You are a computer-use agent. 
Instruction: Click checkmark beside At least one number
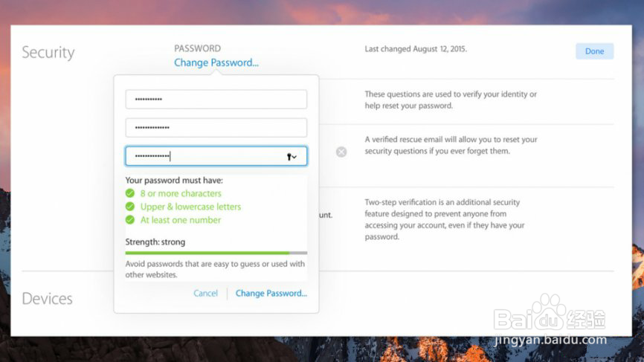tap(130, 220)
